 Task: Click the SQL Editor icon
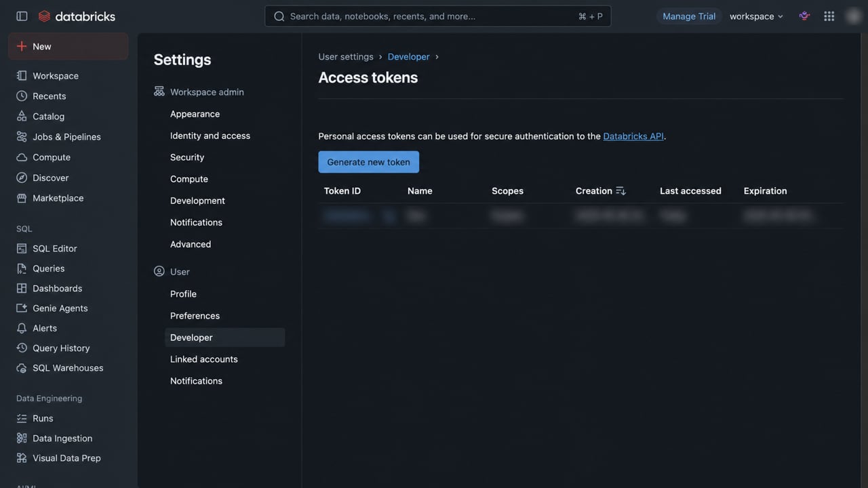[x=22, y=249]
